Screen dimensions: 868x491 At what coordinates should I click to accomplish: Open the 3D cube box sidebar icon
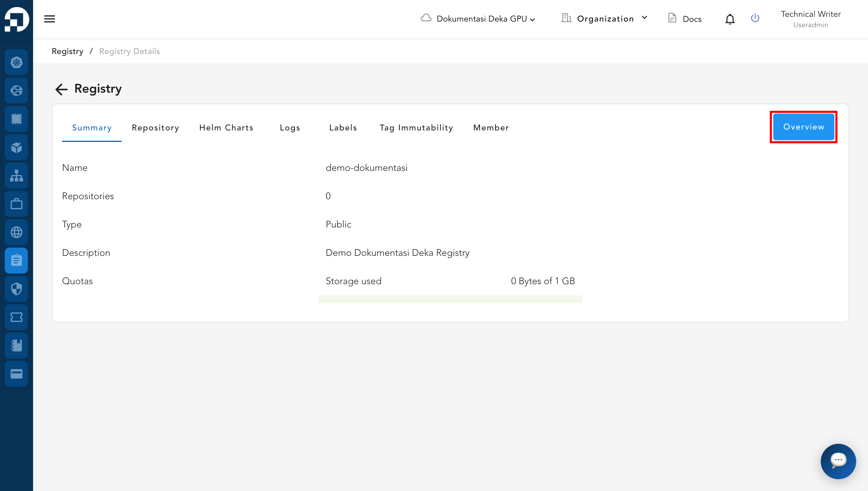coord(16,147)
